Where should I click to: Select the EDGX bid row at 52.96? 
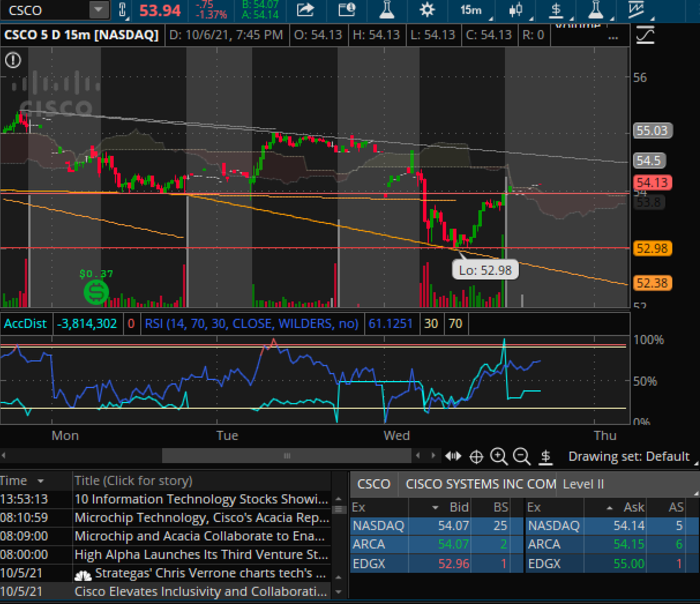click(x=436, y=564)
